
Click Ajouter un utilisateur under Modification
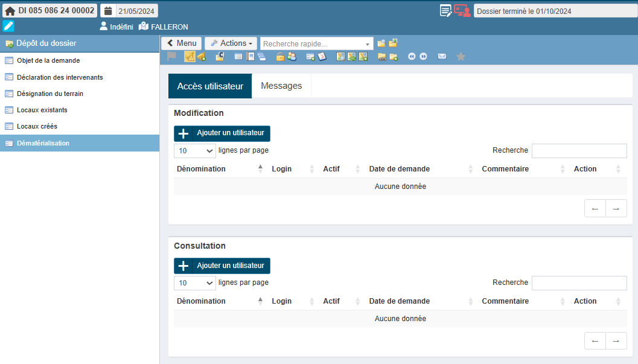[222, 133]
